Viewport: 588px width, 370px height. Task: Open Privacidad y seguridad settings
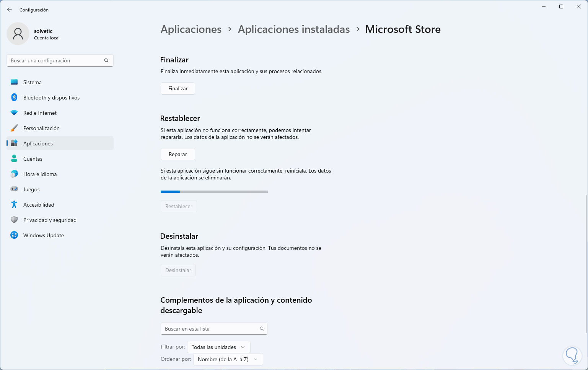(x=50, y=220)
